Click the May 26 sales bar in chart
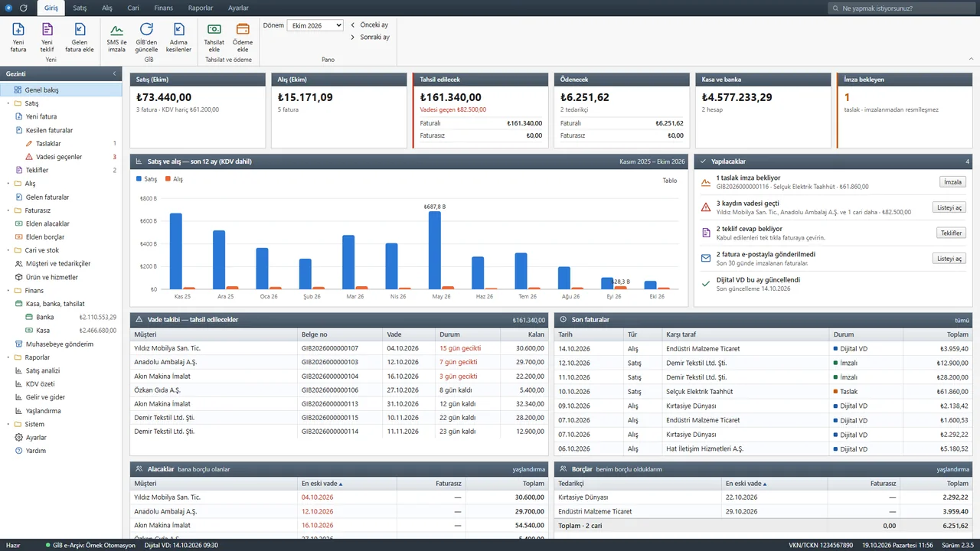The image size is (980, 551). pos(435,250)
